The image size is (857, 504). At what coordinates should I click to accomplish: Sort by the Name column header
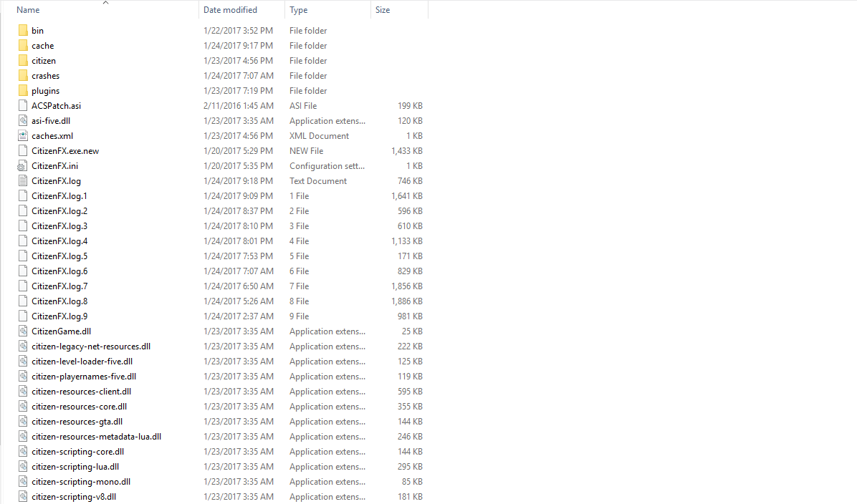tap(28, 10)
